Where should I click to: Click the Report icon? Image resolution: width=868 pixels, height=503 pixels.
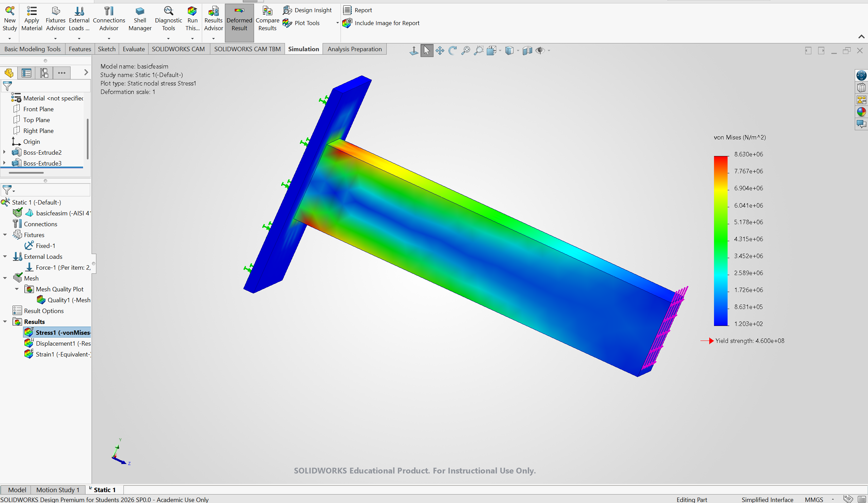pyautogui.click(x=348, y=10)
